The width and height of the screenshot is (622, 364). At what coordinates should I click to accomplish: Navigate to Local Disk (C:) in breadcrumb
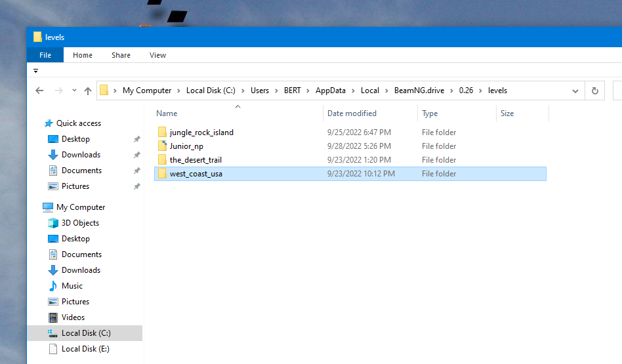pyautogui.click(x=211, y=91)
